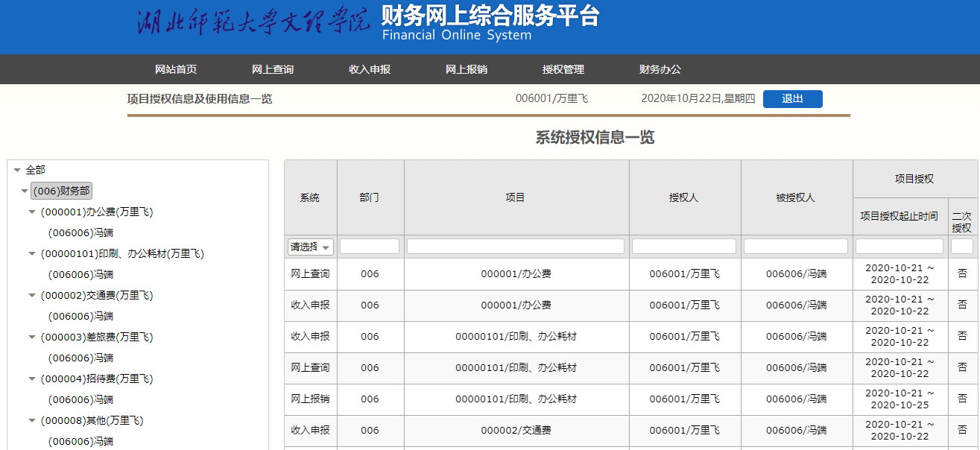Screen dimensions: 980x450
Task: Collapse the (000002)交通费 node arrow
Action: click(x=32, y=296)
